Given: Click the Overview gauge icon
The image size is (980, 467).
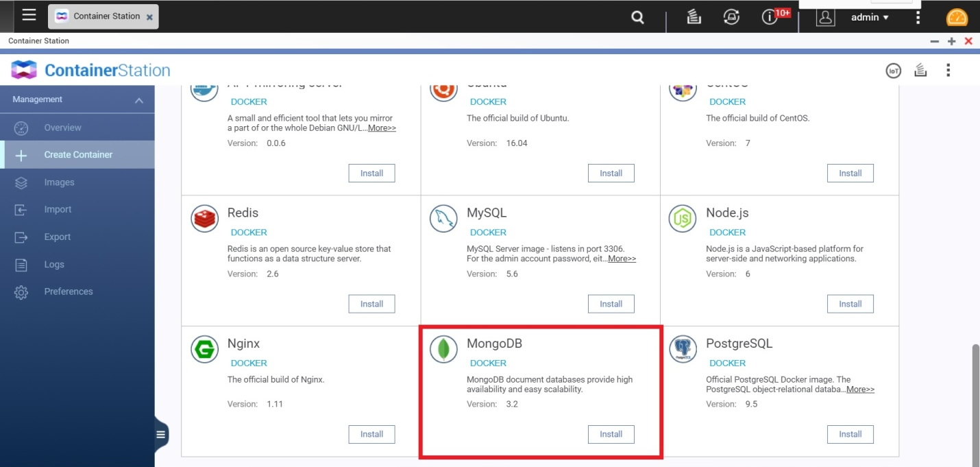Looking at the screenshot, I should click(21, 128).
